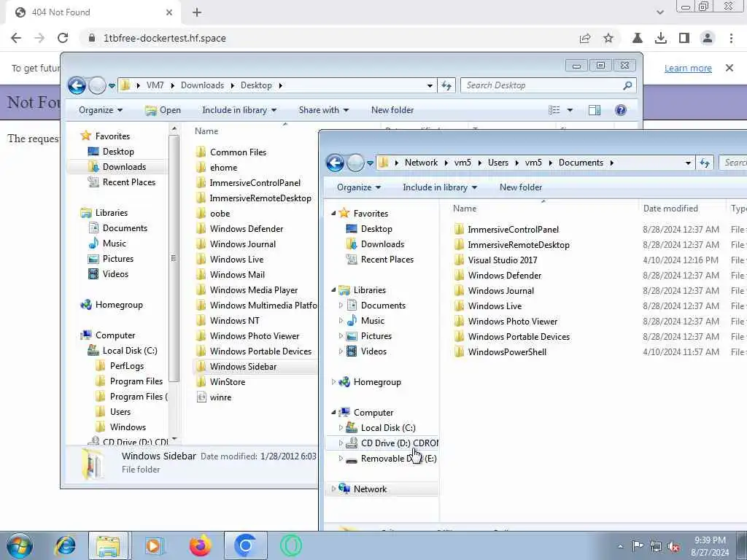Toggle Chrome side panel icon
Image resolution: width=747 pixels, height=560 pixels.
point(684,38)
